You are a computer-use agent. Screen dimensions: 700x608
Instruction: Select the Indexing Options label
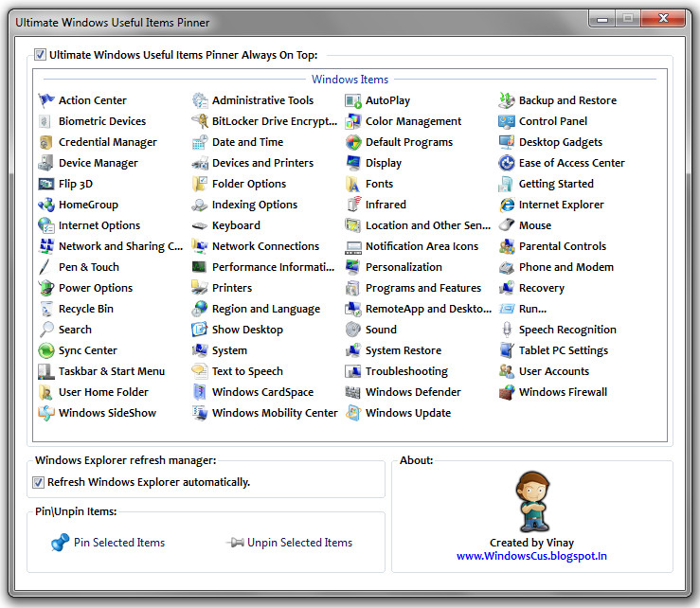[x=255, y=205]
